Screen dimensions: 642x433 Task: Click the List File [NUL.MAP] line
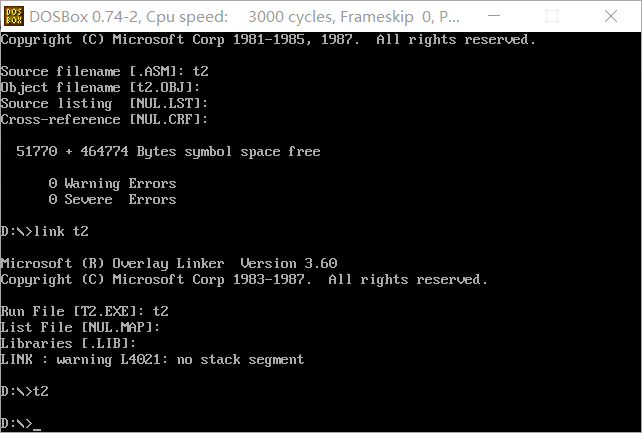[x=80, y=328]
